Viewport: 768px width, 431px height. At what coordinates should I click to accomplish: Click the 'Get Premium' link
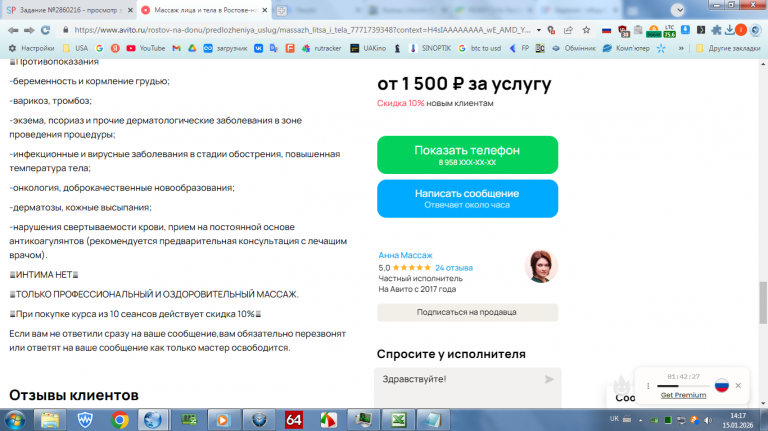[x=683, y=395]
